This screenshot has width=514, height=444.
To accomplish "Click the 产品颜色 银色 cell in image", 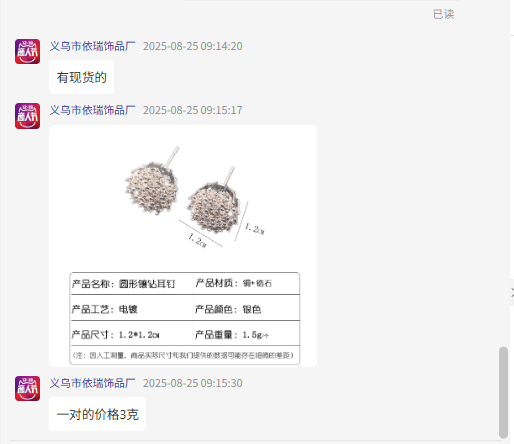I will click(x=246, y=309).
